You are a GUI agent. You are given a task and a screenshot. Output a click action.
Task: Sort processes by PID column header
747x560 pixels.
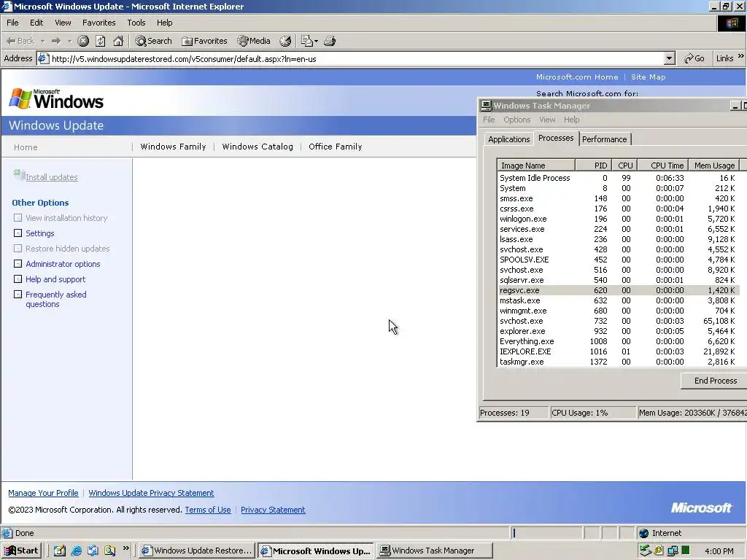tap(594, 166)
